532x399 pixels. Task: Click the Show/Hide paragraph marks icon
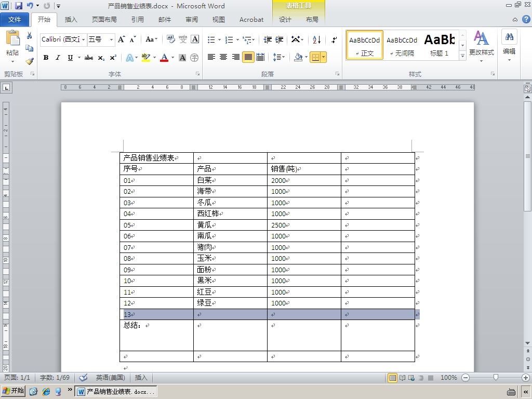tap(334, 39)
